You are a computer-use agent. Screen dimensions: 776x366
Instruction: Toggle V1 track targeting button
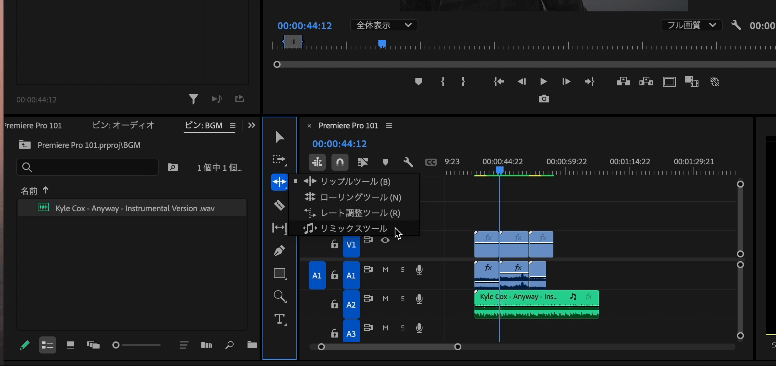[x=351, y=244]
